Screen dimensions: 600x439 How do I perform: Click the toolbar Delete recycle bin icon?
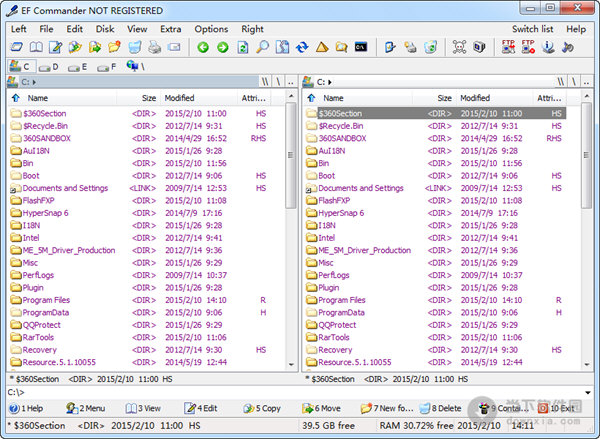135,47
